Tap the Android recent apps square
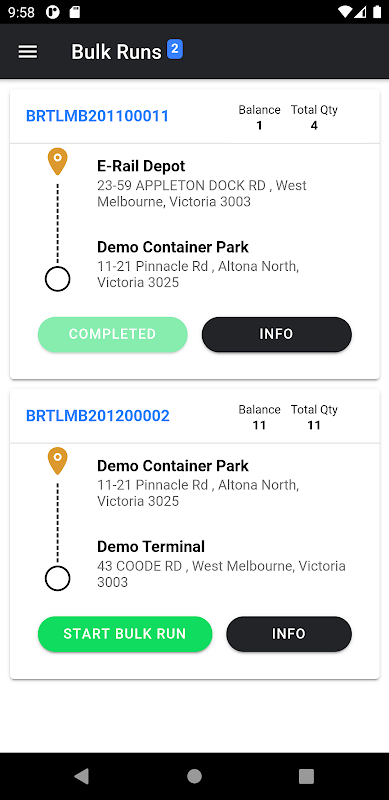 pyautogui.click(x=306, y=776)
